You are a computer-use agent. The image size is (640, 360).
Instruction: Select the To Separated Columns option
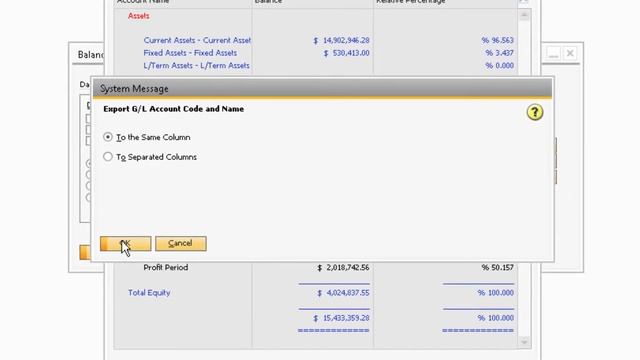108,157
